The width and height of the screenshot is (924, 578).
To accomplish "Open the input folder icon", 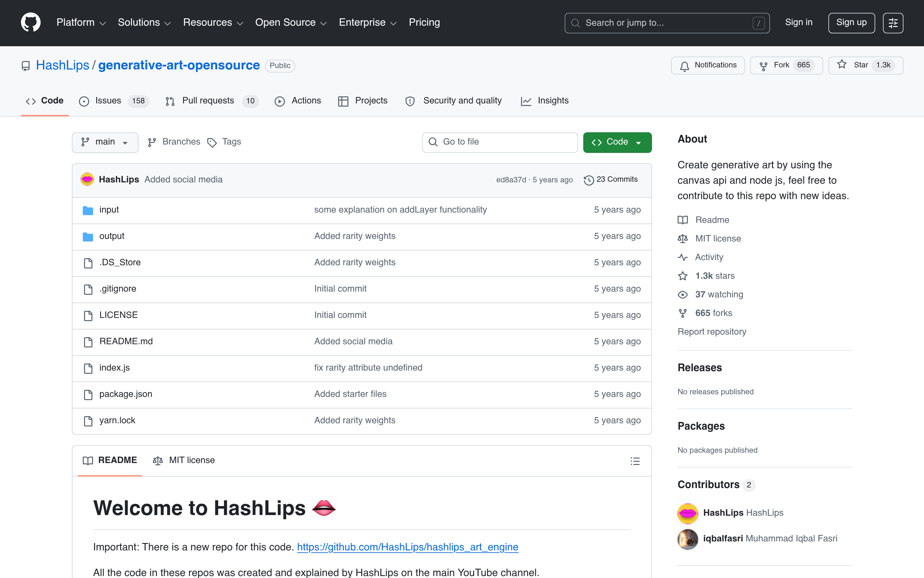I will click(x=88, y=210).
